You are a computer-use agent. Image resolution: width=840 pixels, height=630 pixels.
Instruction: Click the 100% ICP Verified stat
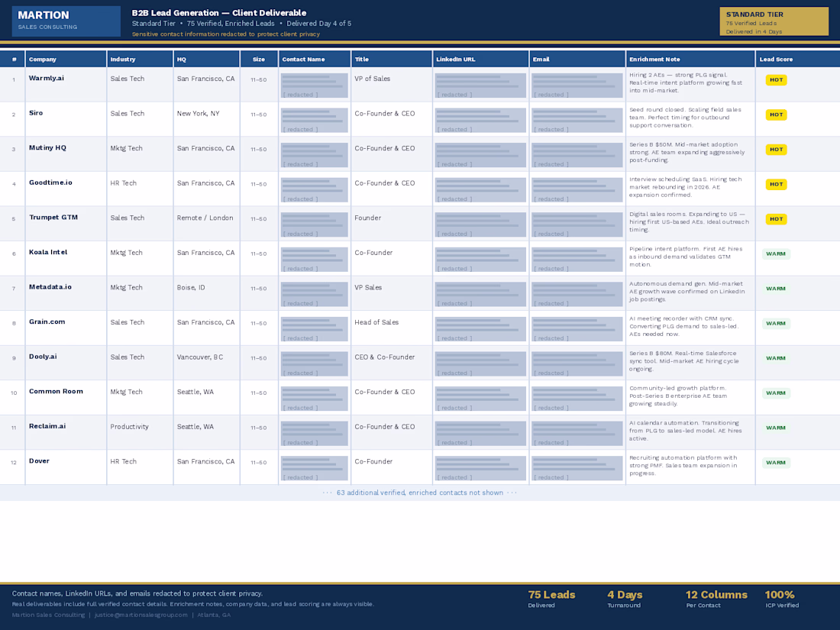[782, 599]
